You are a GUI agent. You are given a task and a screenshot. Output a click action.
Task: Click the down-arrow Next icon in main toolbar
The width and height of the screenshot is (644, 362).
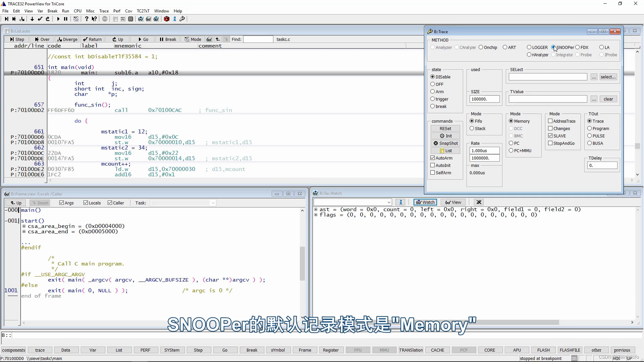click(32, 19)
